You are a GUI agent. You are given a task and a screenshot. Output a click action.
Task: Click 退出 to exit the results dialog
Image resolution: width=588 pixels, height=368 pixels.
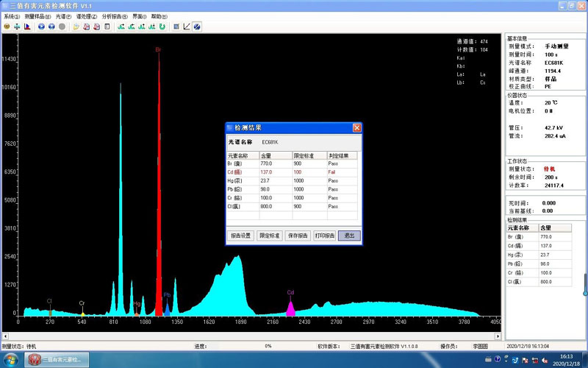(x=349, y=236)
